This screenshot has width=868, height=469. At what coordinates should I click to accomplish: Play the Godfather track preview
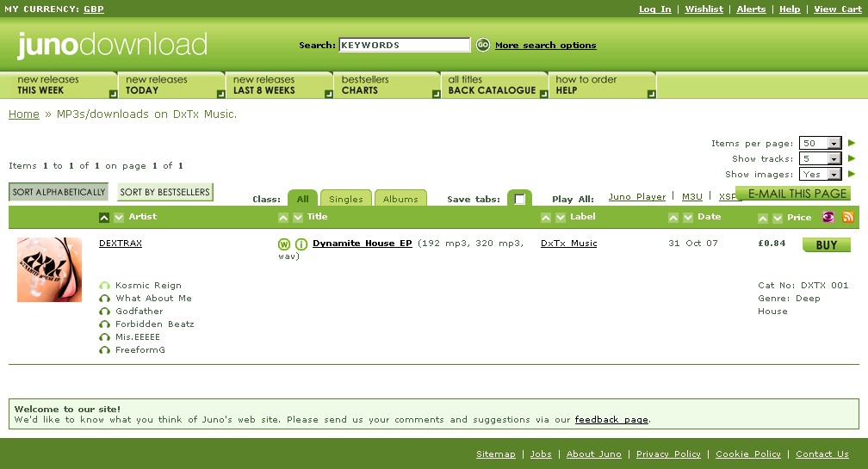click(104, 312)
